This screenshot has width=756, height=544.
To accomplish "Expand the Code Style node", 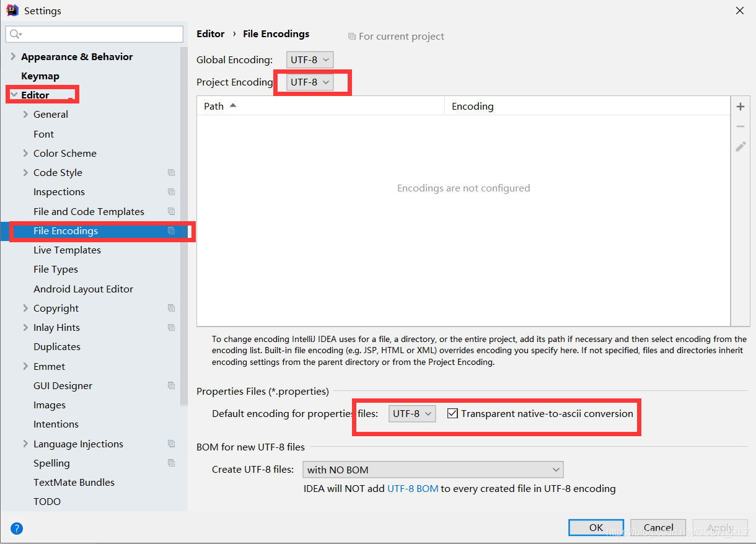I will 25,172.
